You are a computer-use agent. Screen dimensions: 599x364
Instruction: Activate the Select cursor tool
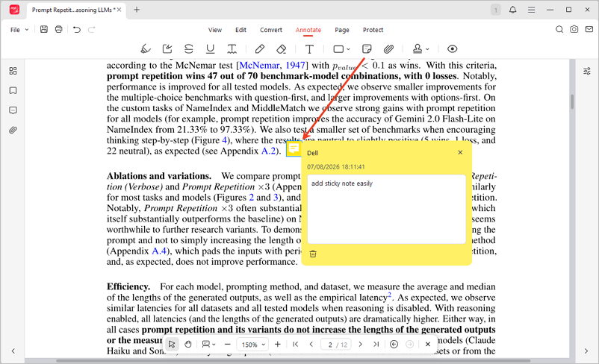click(172, 344)
